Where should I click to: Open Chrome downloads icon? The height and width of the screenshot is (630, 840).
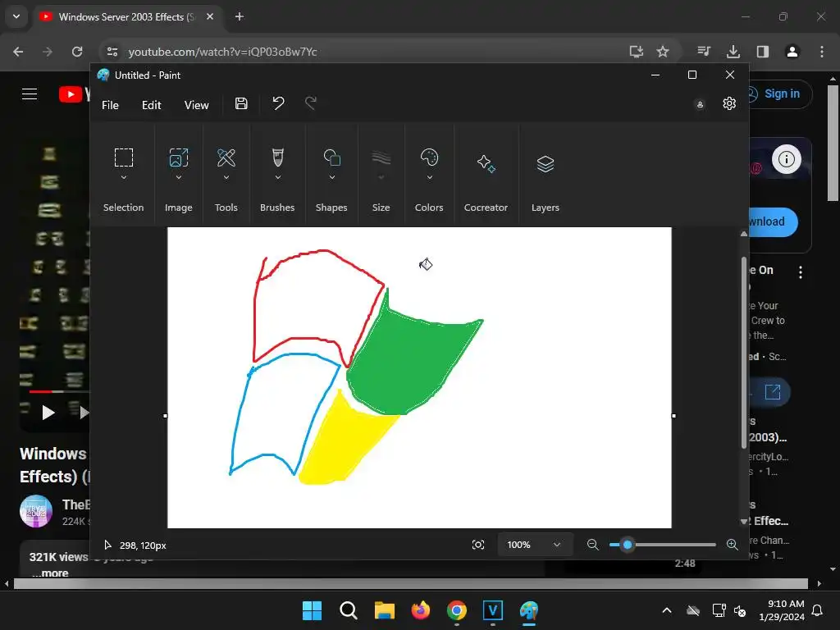(x=733, y=52)
